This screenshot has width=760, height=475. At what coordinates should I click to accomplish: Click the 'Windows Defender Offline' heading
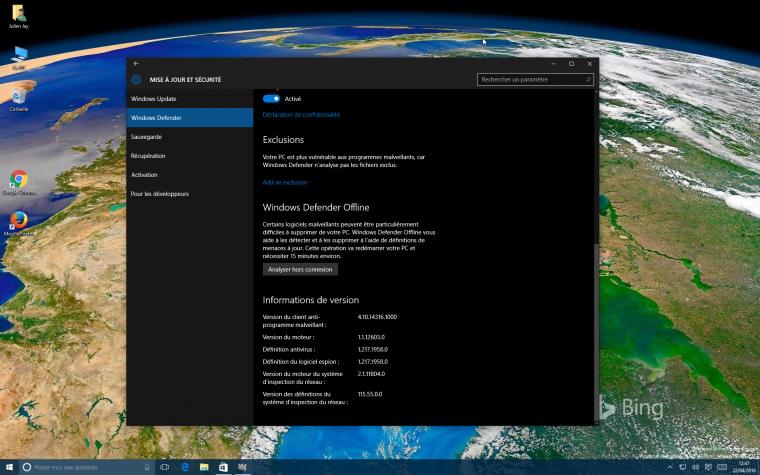(x=316, y=207)
